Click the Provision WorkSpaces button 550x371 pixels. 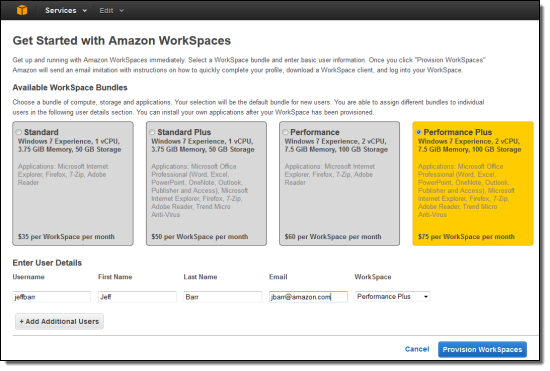coord(482,350)
